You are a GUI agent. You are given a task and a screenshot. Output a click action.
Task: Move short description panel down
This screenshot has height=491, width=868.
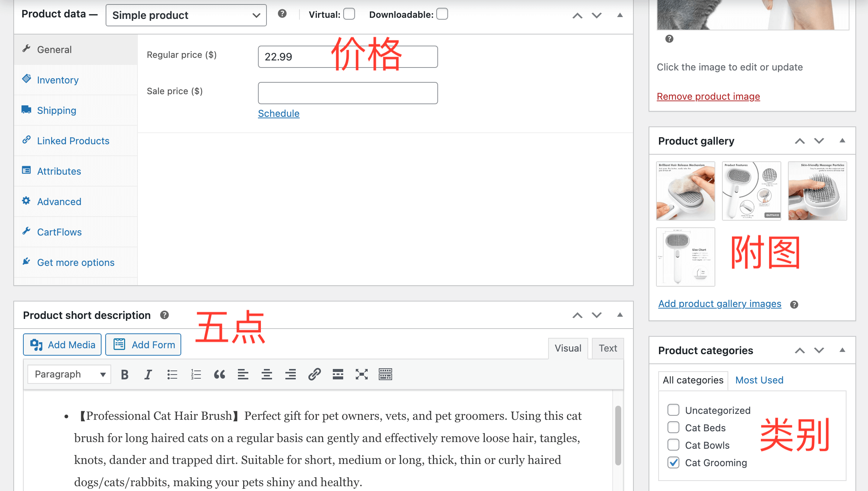point(597,315)
